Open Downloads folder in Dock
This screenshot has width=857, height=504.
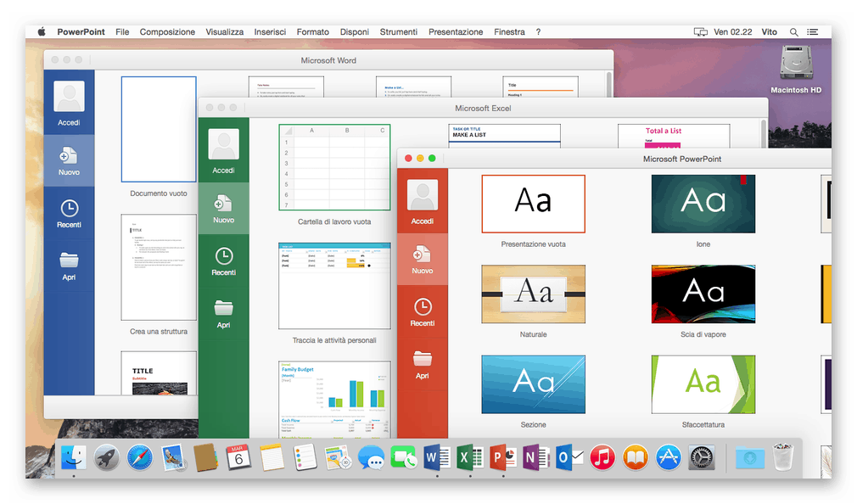point(750,457)
